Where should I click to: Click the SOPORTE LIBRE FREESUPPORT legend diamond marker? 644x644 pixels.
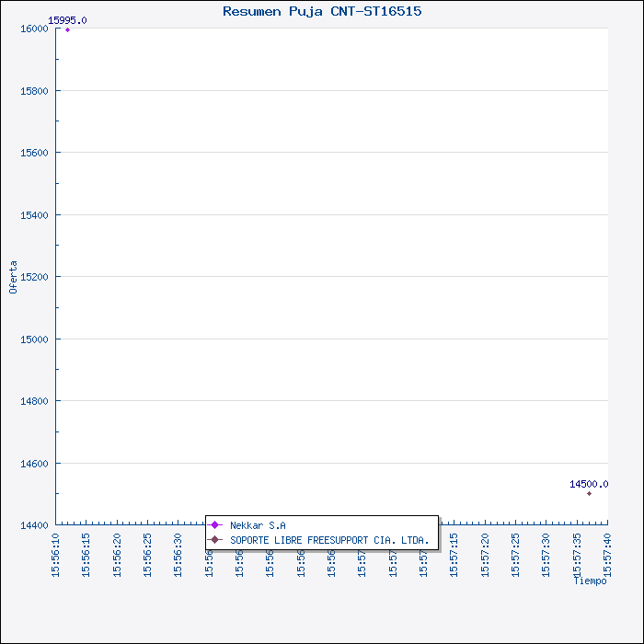click(215, 539)
